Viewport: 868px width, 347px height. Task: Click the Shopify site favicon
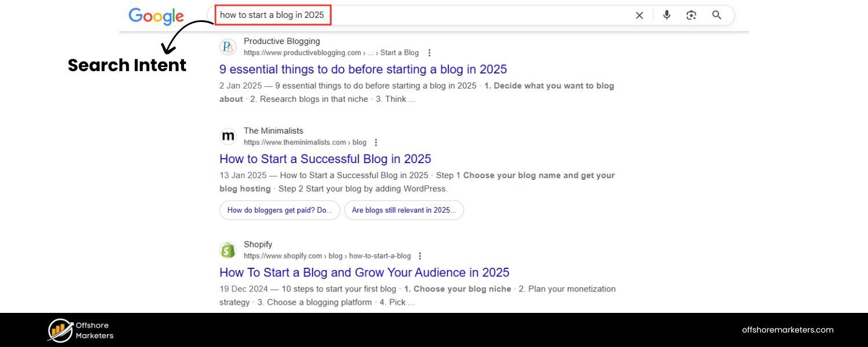click(x=229, y=250)
